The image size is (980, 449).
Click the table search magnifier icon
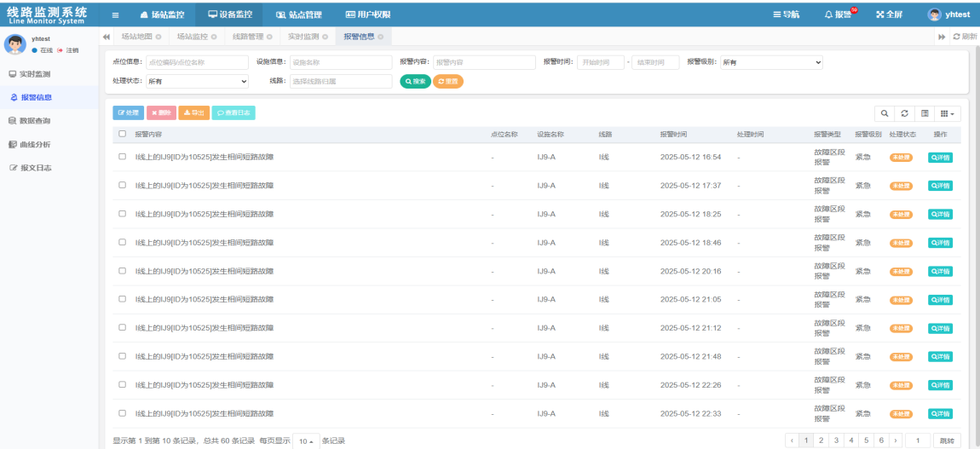click(885, 113)
